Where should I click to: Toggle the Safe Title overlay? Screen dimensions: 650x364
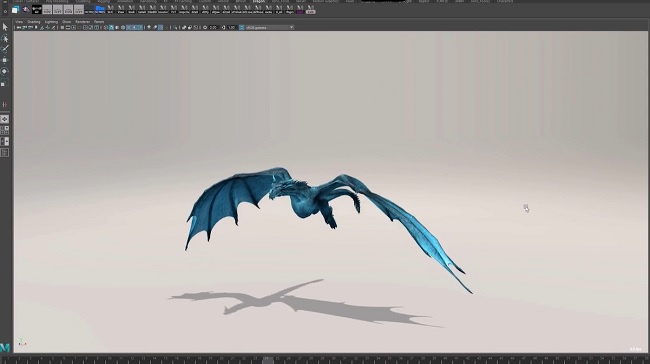pyautogui.click(x=97, y=27)
